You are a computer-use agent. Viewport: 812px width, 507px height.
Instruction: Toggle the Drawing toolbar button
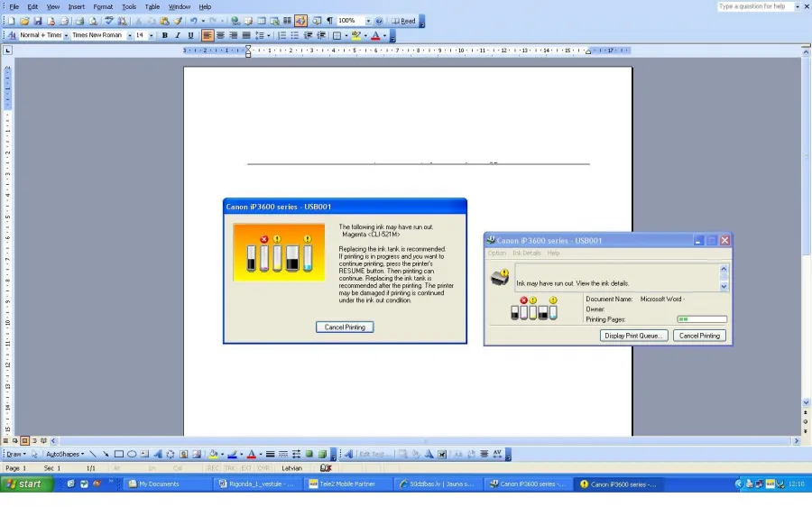pyautogui.click(x=300, y=22)
